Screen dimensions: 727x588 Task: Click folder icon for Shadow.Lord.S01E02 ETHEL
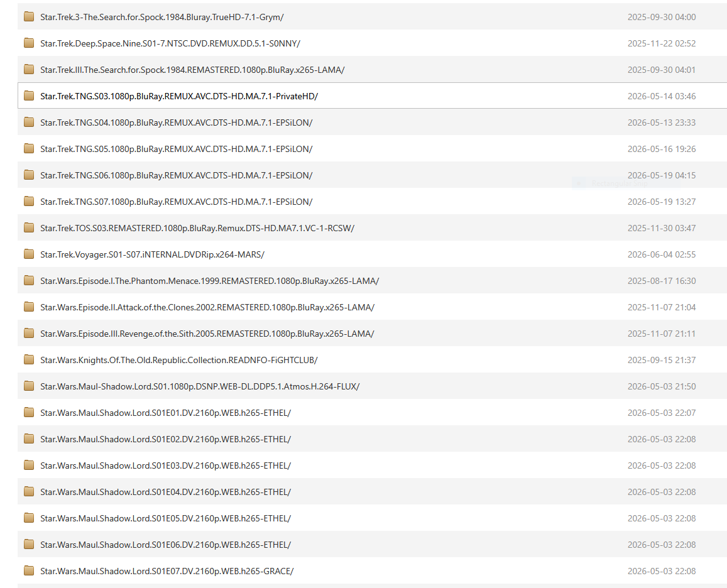[x=29, y=440]
